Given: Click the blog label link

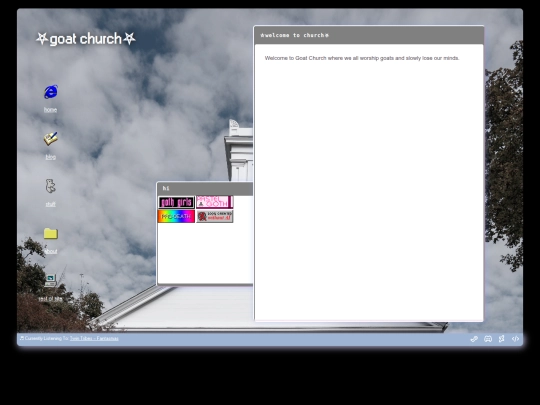Looking at the screenshot, I should tap(50, 157).
